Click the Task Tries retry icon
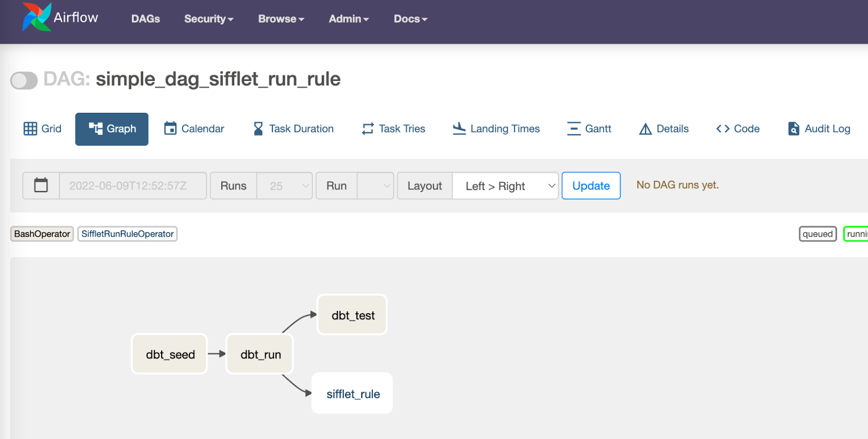The image size is (868, 439). [368, 129]
